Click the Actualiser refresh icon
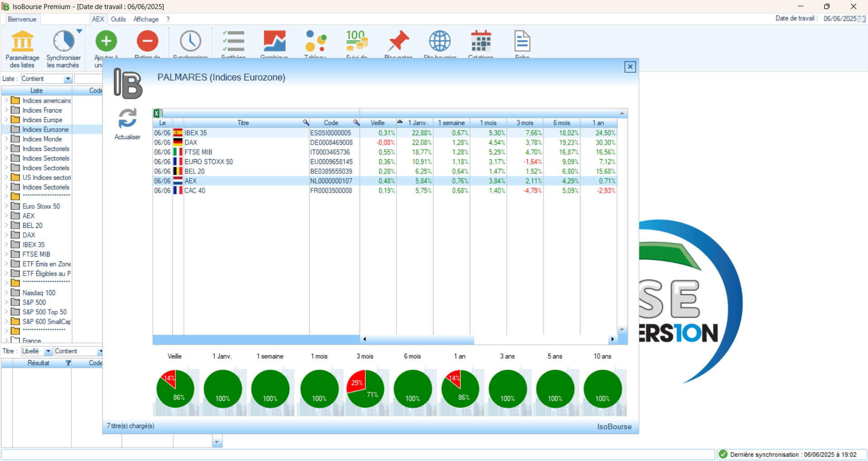This screenshot has width=868, height=461. tap(127, 119)
